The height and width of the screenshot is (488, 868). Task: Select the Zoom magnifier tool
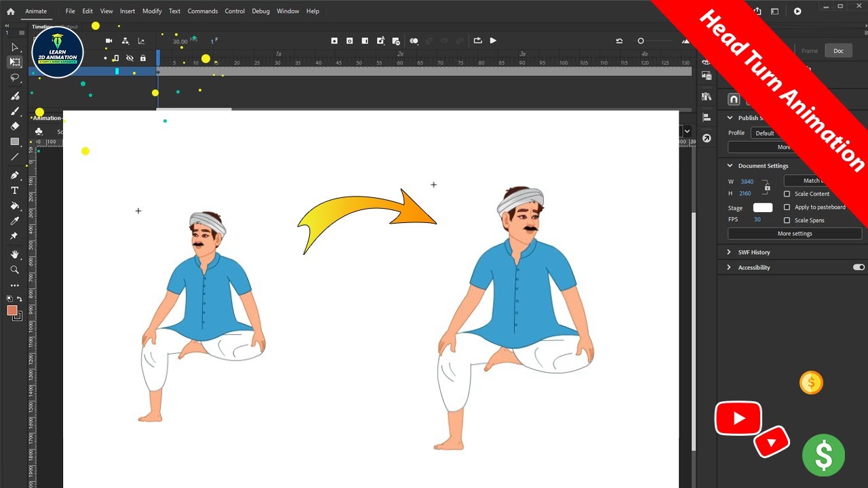[x=15, y=270]
